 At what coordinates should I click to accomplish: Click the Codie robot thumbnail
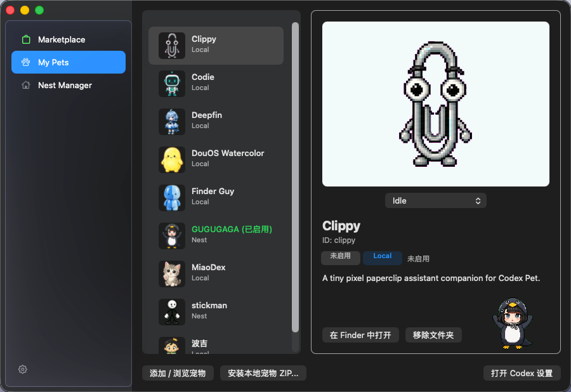(x=172, y=84)
